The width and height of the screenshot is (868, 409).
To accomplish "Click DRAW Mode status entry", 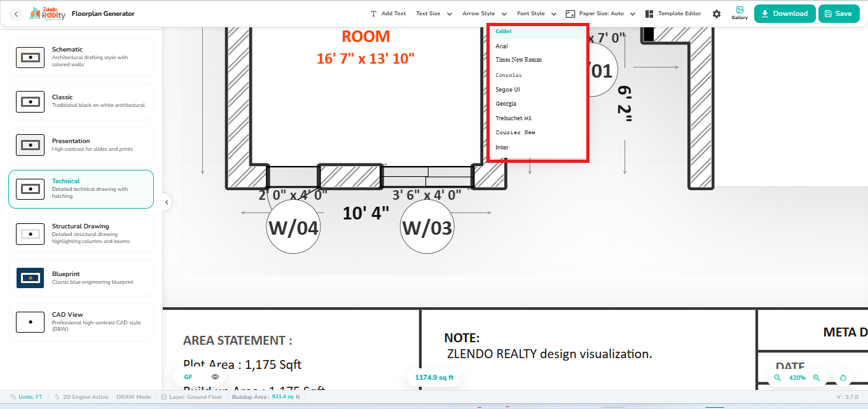I will click(x=134, y=397).
